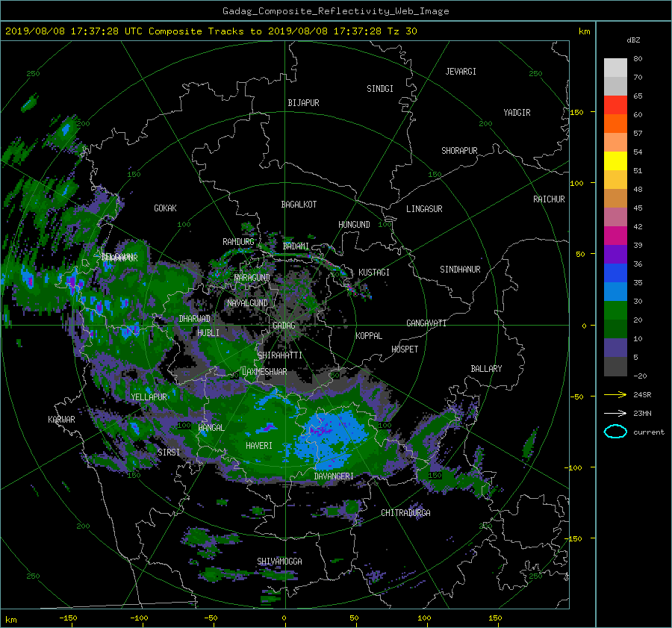
Task: Click the BAGALKOT city label
Action: [299, 205]
